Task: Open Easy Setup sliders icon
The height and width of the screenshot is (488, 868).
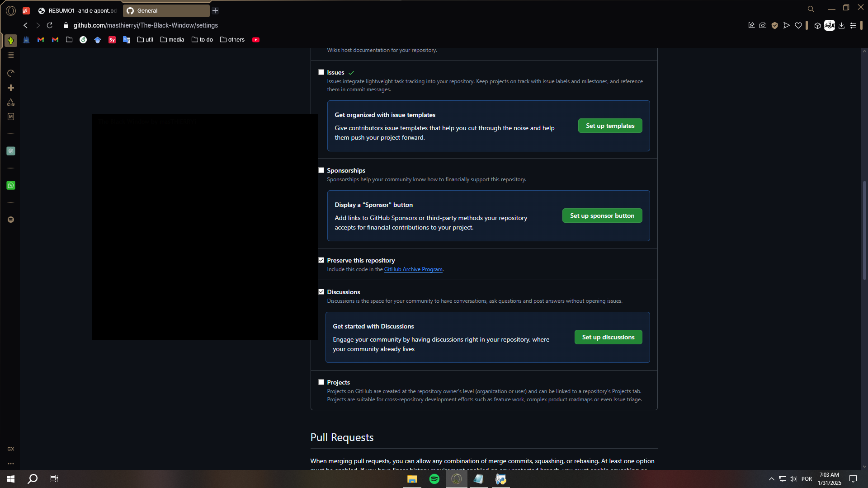Action: tap(853, 25)
